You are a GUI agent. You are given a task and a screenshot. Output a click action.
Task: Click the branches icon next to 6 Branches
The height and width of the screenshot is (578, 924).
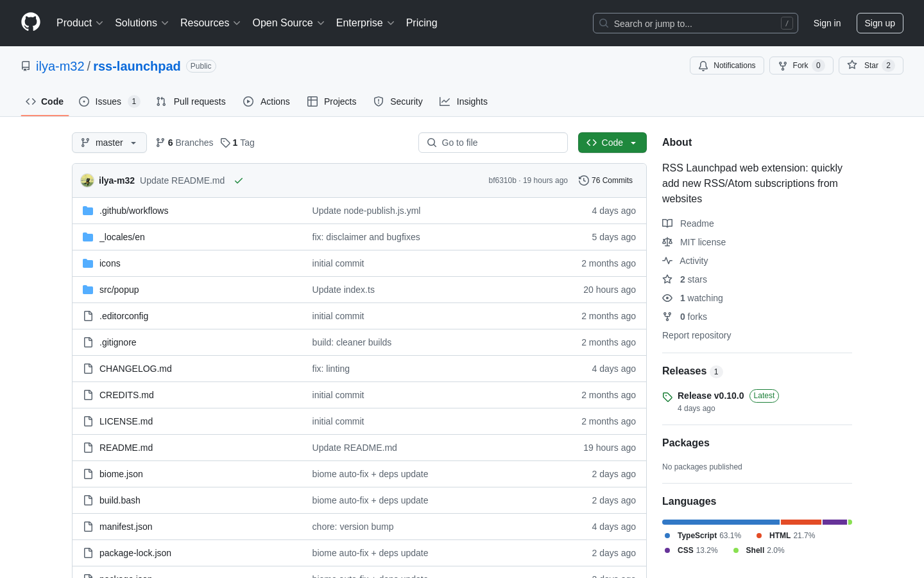(x=160, y=143)
